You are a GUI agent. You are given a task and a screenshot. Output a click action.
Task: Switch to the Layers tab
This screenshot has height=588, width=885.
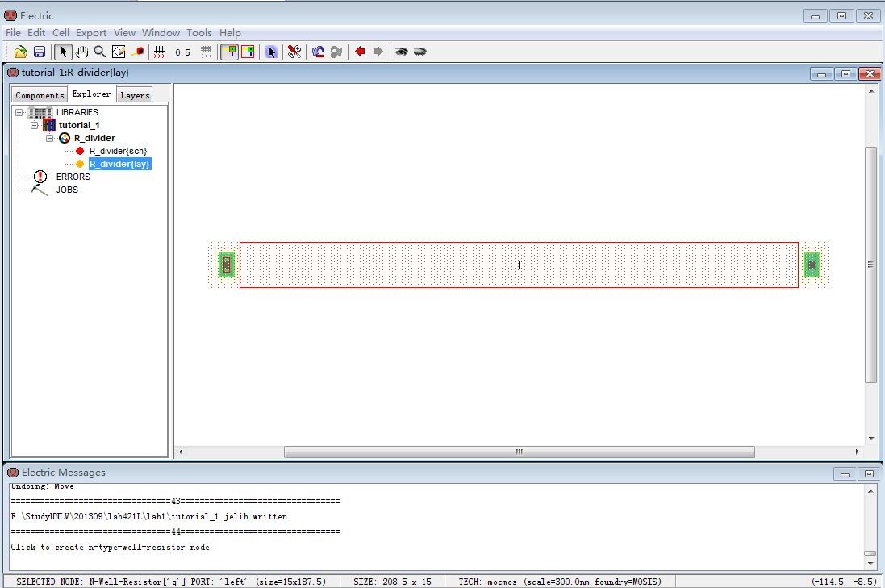coord(135,95)
